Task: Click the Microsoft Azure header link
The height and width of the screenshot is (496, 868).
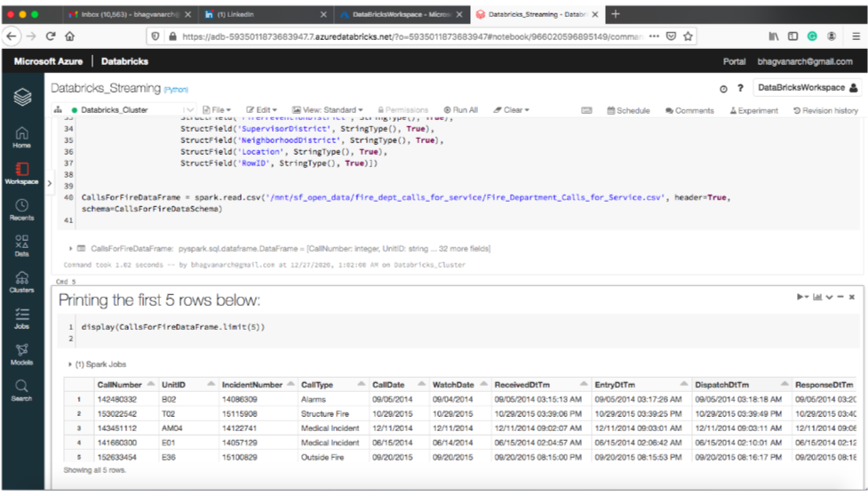Action: pos(48,61)
